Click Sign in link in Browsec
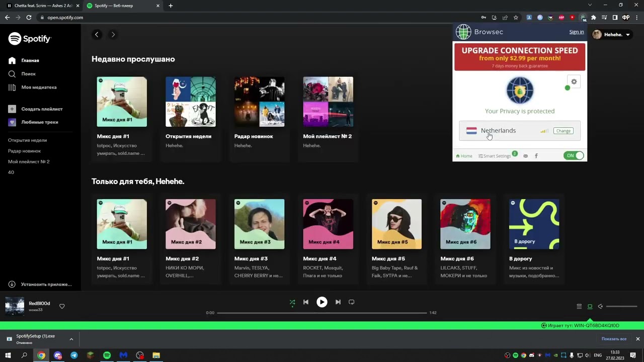The image size is (644, 362). click(577, 32)
